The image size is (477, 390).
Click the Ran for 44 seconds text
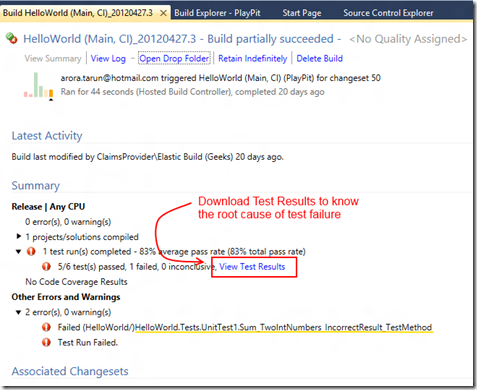point(192,92)
